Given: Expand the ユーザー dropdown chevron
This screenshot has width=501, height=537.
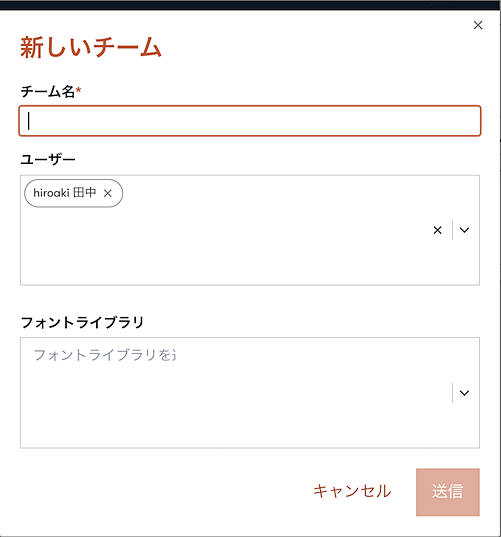Looking at the screenshot, I should (x=464, y=230).
